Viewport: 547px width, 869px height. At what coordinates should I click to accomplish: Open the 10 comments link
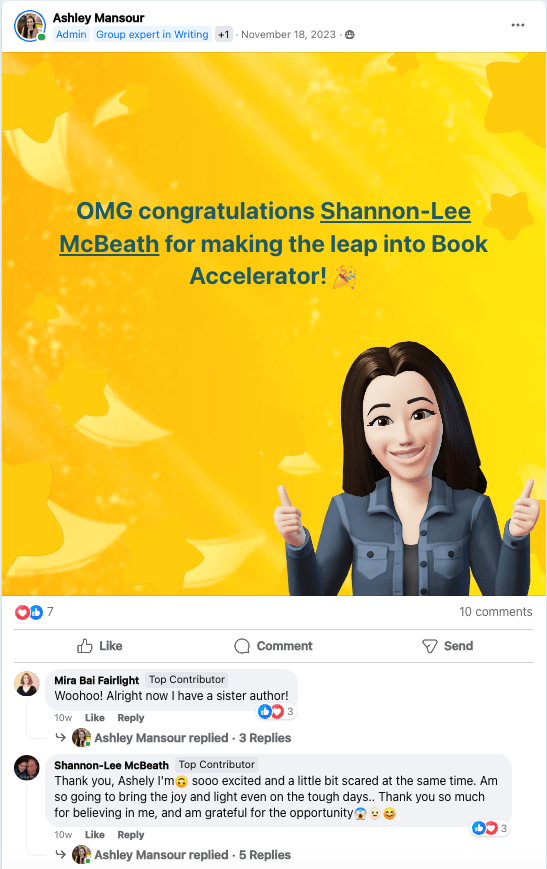[x=495, y=612]
